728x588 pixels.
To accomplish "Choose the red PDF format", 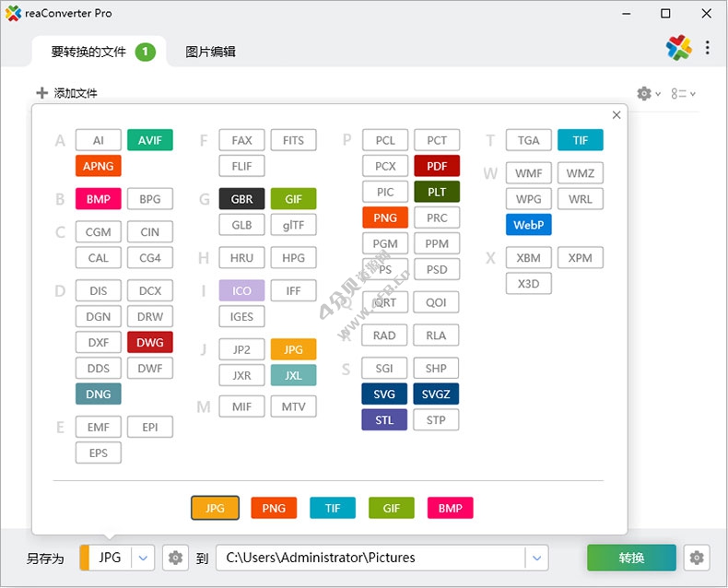I will point(437,166).
